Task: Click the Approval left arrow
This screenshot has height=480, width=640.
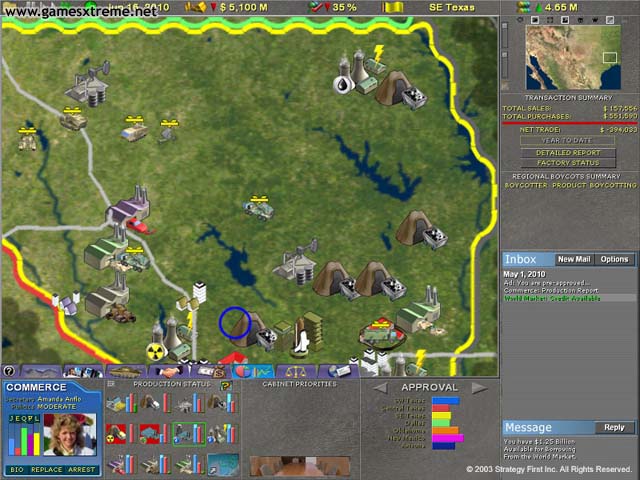Action: point(381,387)
